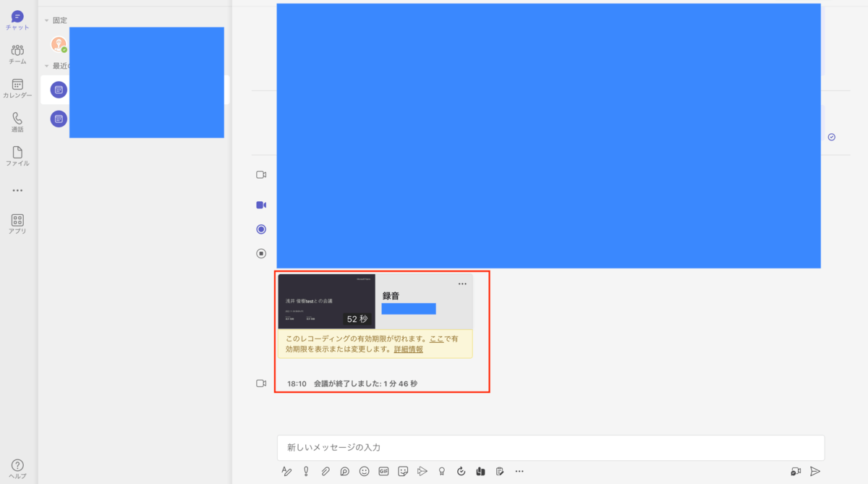Click the ここ link in expiration notice
Screen dimensions: 868x484
(x=436, y=339)
